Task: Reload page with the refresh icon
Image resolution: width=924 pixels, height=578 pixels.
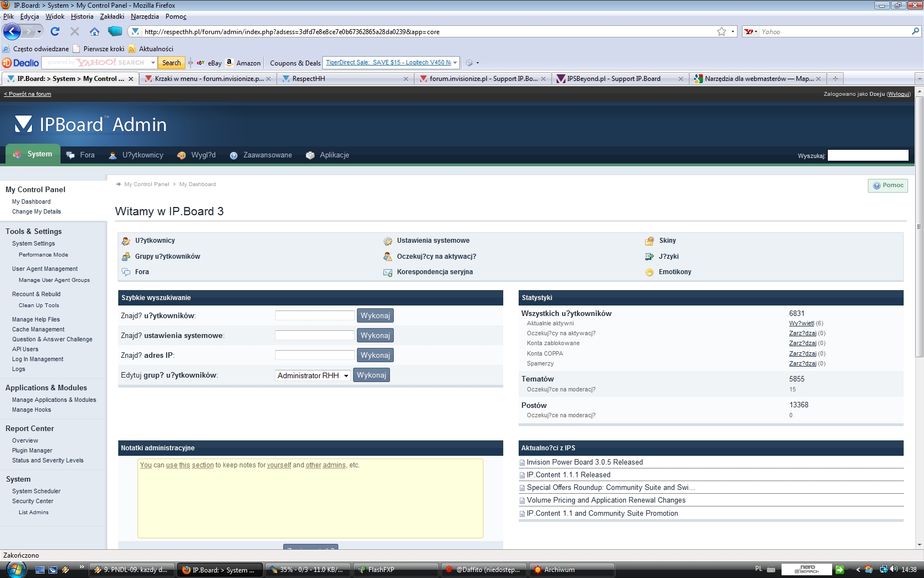Action: coord(55,31)
